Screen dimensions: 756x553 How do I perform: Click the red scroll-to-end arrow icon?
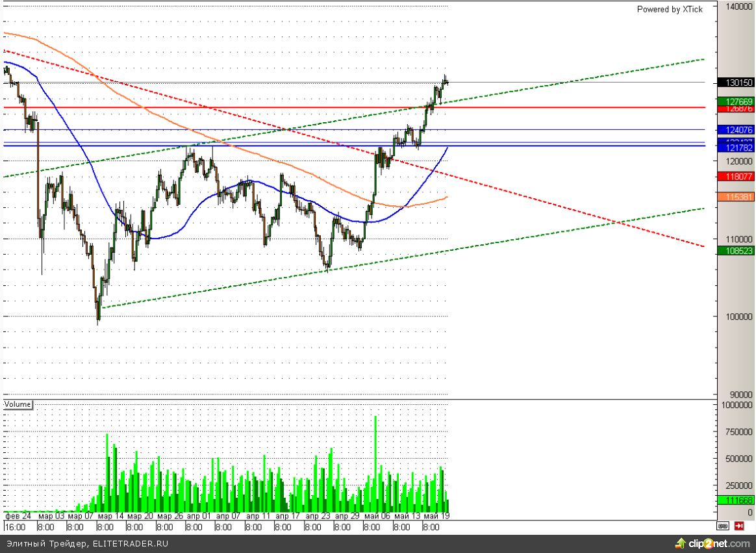(738, 526)
